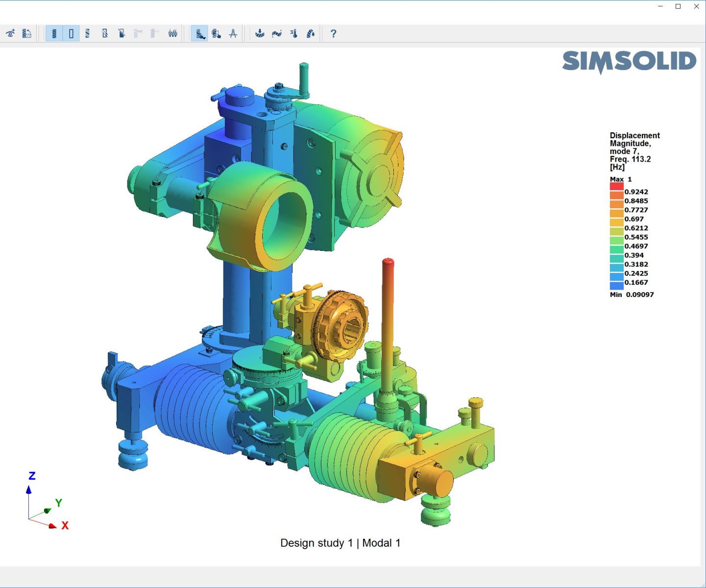
Task: Click the red Max color swatch in legend
Action: tap(616, 186)
